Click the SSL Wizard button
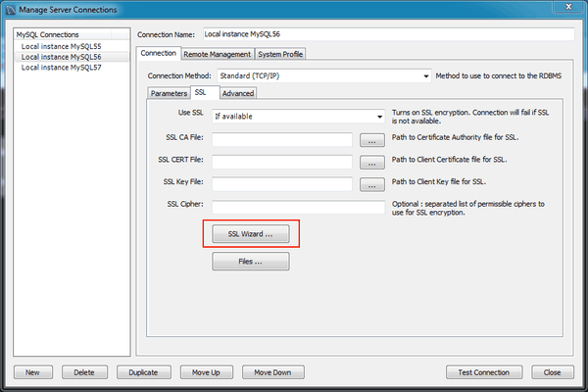 [250, 235]
